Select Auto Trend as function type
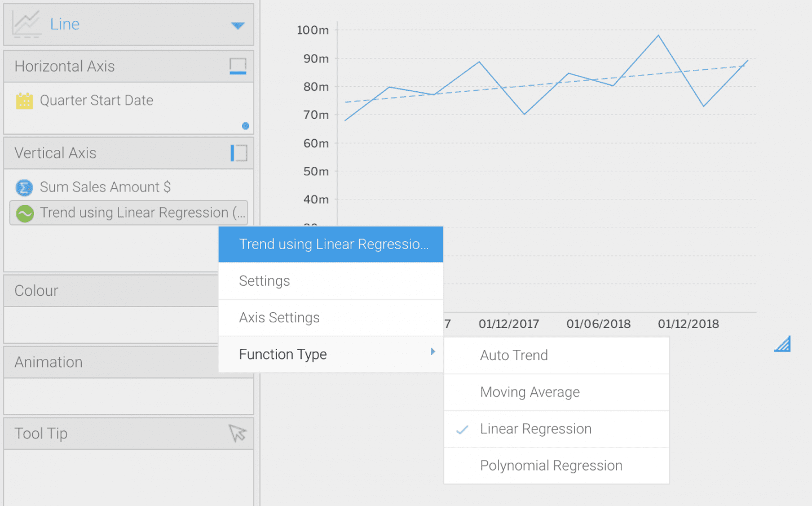This screenshot has height=506, width=812. (x=514, y=355)
